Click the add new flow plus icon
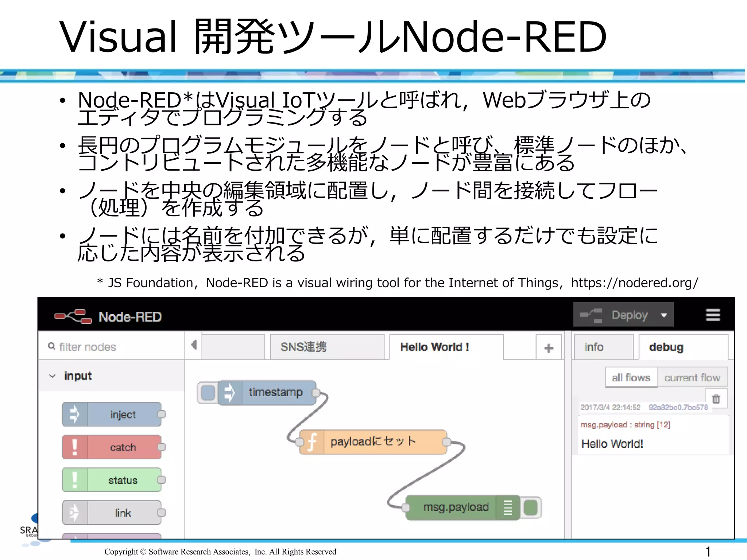Image resolution: width=747 pixels, height=560 pixels. (548, 348)
